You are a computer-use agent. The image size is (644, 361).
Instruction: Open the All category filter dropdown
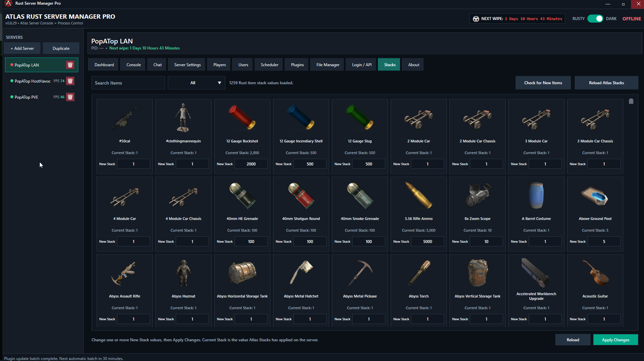coord(197,83)
